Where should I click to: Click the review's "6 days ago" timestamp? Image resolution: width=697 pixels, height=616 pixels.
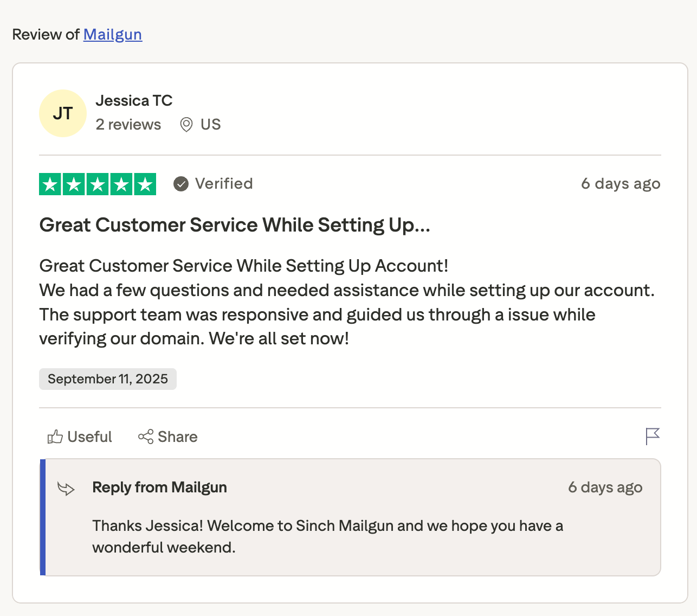[x=621, y=184]
